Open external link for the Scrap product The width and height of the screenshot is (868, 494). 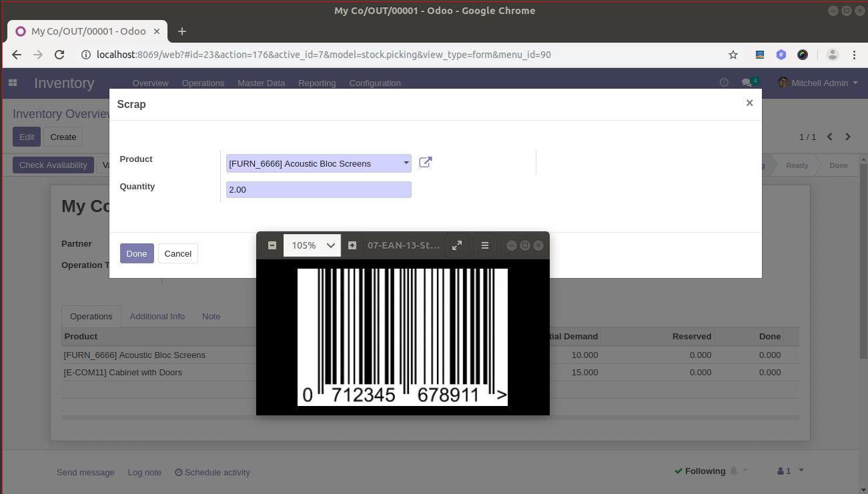tap(425, 162)
